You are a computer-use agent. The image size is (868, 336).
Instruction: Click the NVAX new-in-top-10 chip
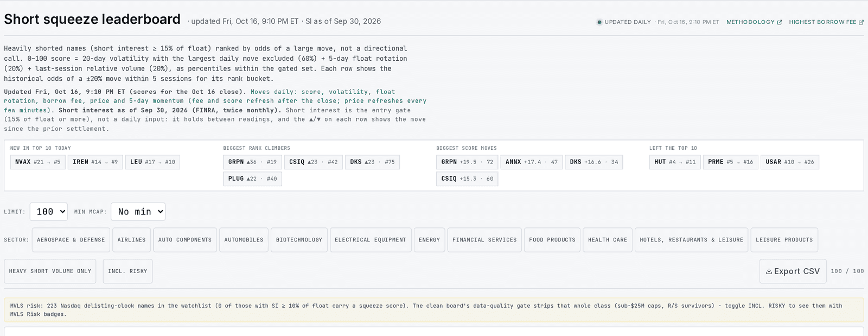tap(38, 162)
